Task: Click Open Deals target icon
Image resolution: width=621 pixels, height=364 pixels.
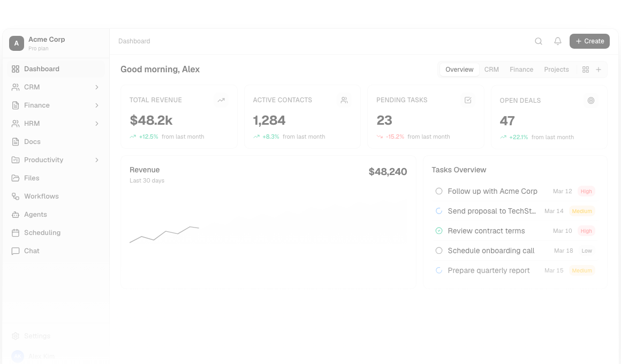Action: tap(591, 101)
